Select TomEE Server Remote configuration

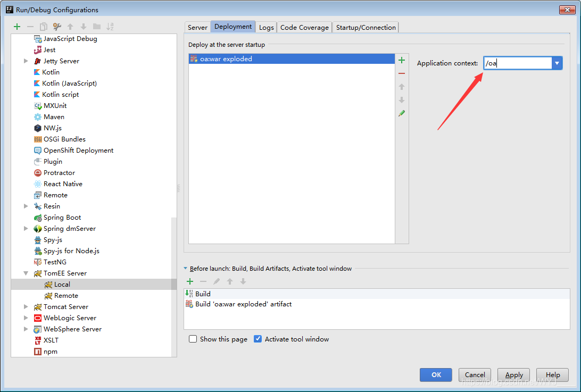(61, 296)
